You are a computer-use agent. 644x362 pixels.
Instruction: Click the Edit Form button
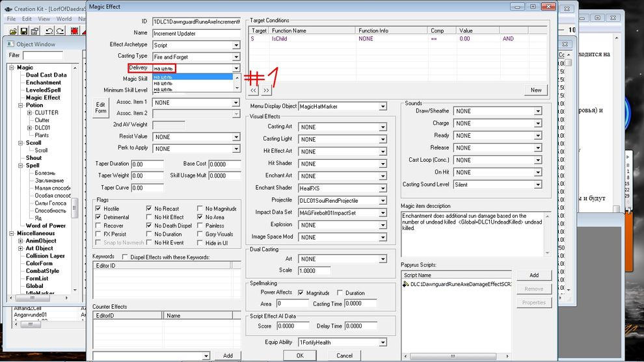click(100, 108)
